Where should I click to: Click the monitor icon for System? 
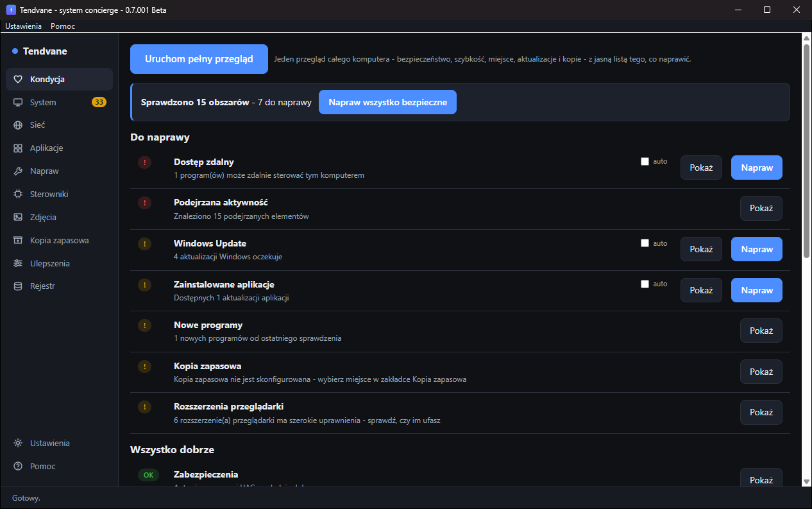click(x=18, y=103)
